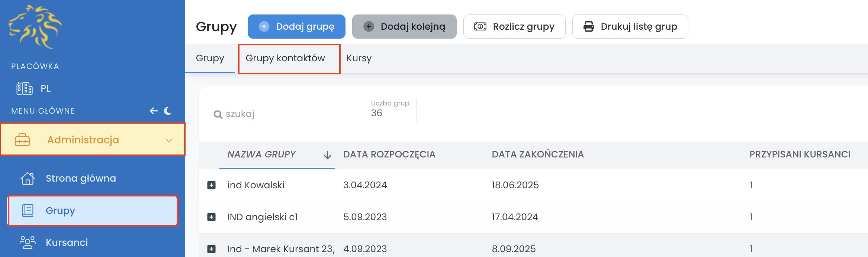This screenshot has height=257, width=868.
Task: Switch to the Grupy kontaktów tab
Action: click(x=285, y=58)
